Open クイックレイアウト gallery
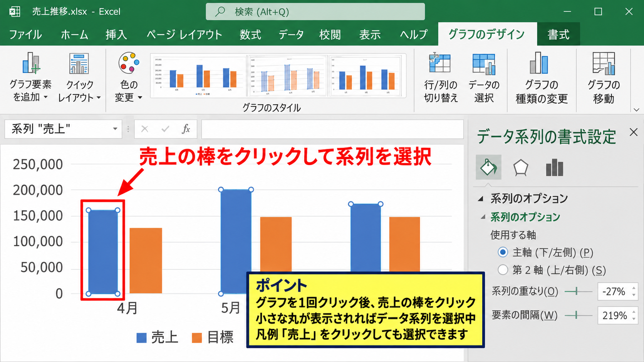644x362 pixels. coord(79,77)
